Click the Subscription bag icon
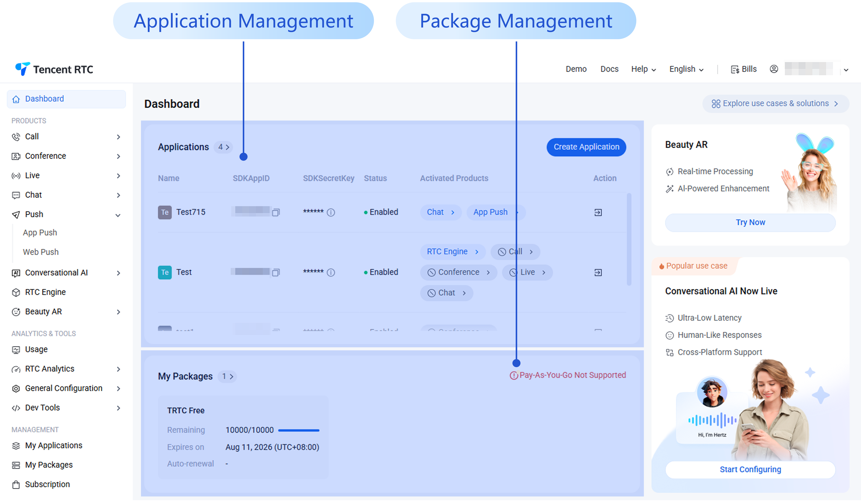Viewport: 861px width, 504px height. point(16,485)
